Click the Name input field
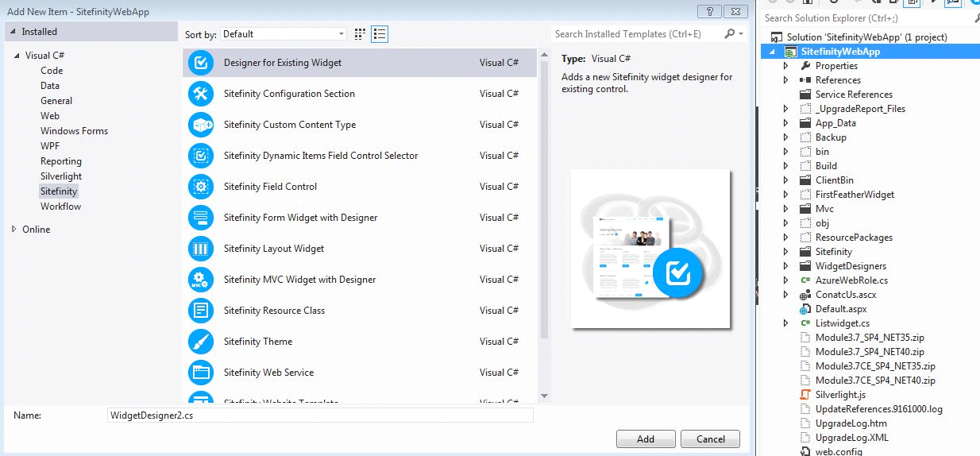 tap(320, 415)
